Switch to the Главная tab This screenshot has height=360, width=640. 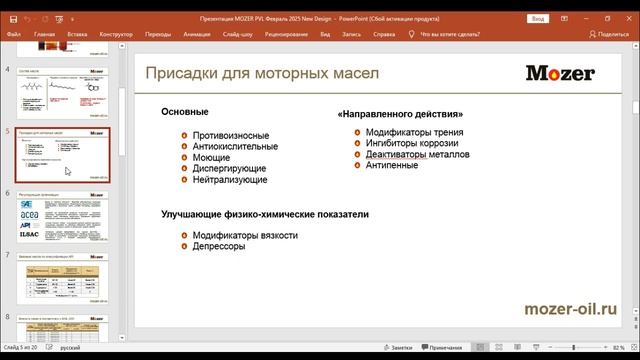coord(44,34)
